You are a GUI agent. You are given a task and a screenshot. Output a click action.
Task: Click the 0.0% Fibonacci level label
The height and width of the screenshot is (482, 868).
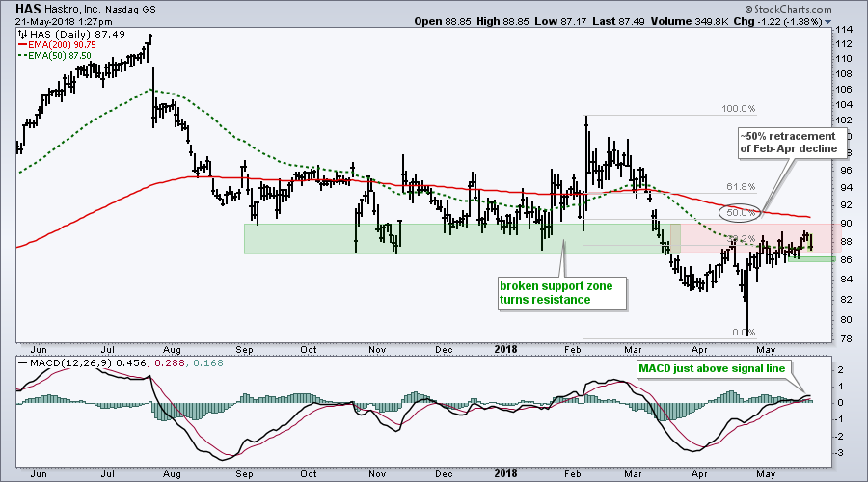(744, 333)
